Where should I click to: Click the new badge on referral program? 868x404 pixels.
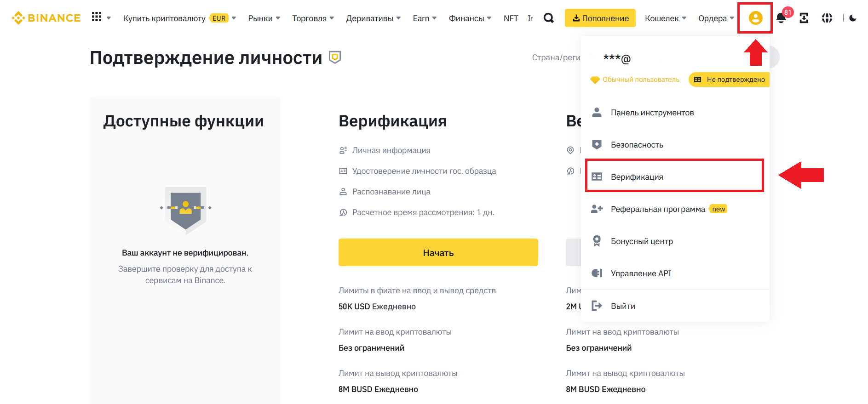point(719,209)
